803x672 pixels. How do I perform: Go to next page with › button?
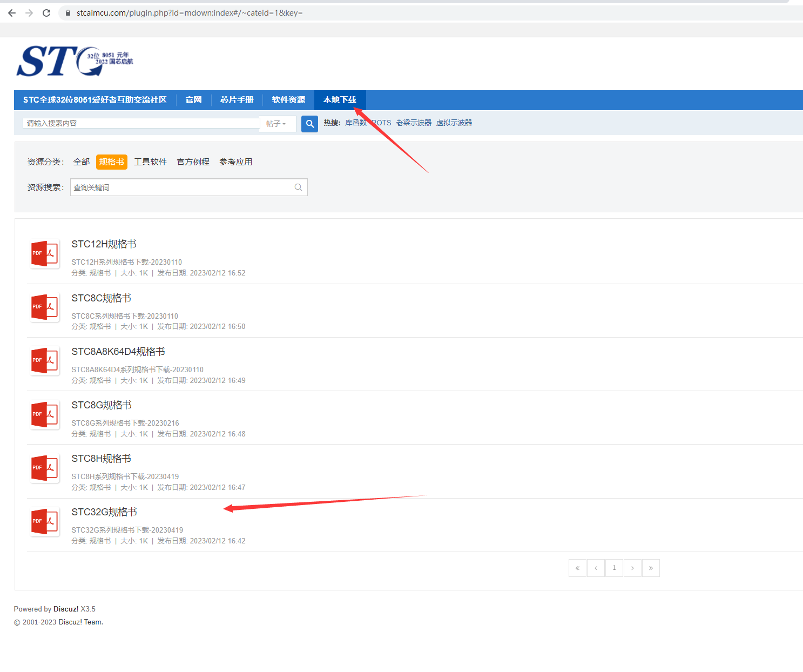(x=632, y=568)
